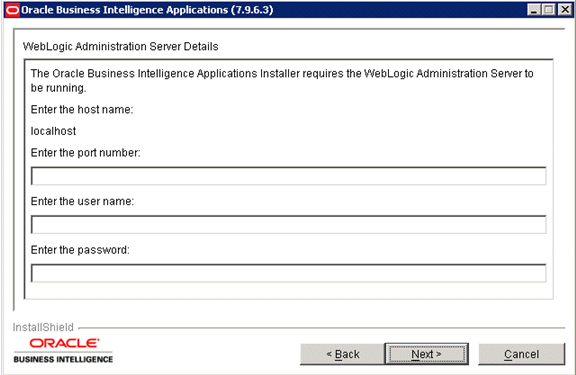576x375 pixels.
Task: Click the localhost host name value
Action: (x=53, y=131)
